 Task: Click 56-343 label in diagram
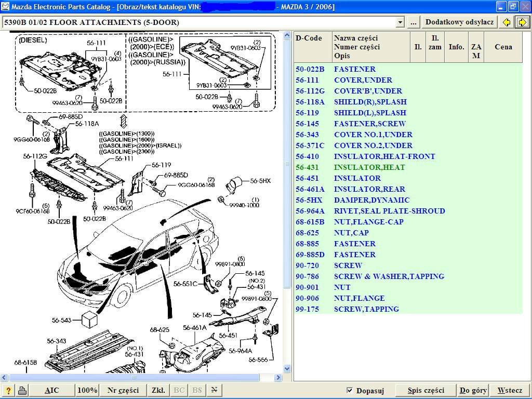pyautogui.click(x=57, y=341)
